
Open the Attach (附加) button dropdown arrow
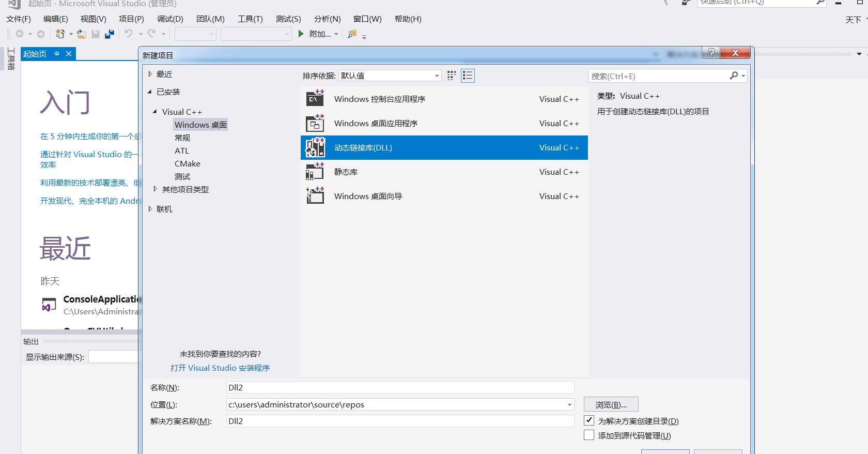(x=336, y=34)
